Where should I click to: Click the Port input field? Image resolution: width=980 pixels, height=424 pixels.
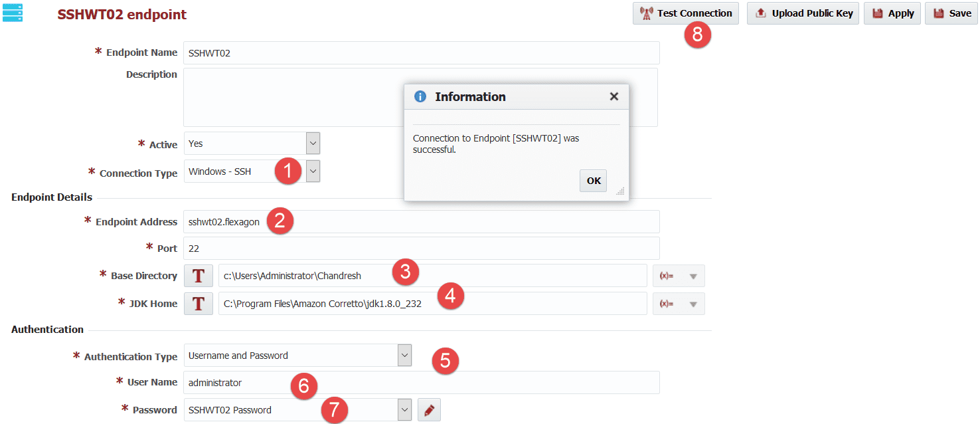422,248
